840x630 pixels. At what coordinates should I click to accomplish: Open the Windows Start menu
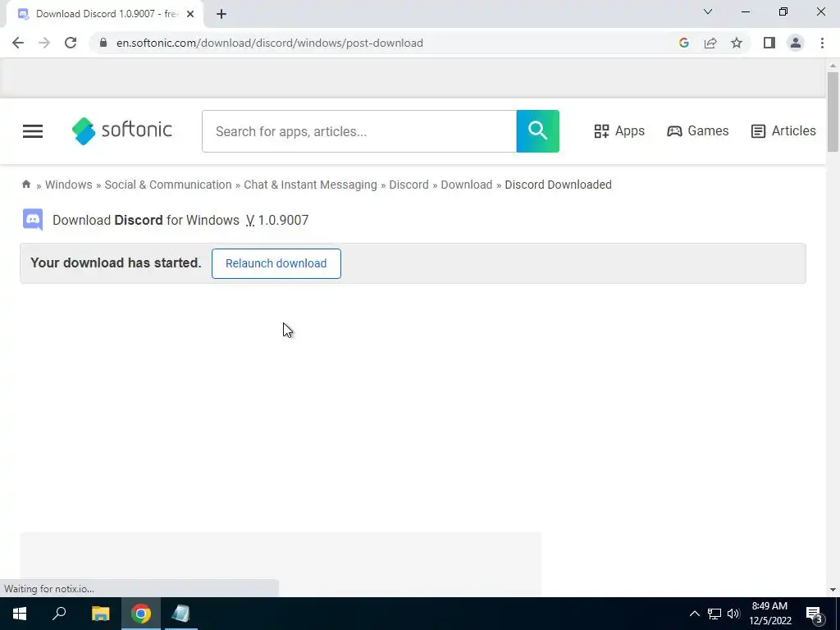tap(20, 614)
